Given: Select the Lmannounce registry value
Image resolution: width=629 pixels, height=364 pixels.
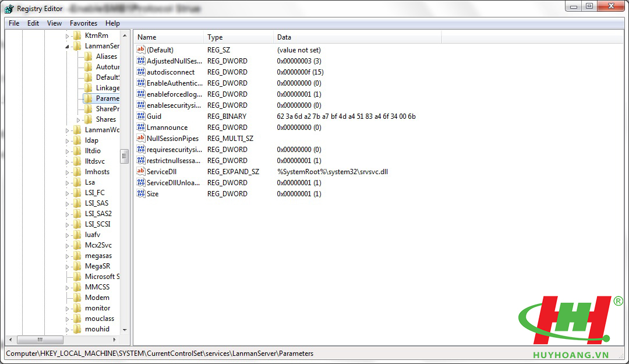Looking at the screenshot, I should coord(167,128).
